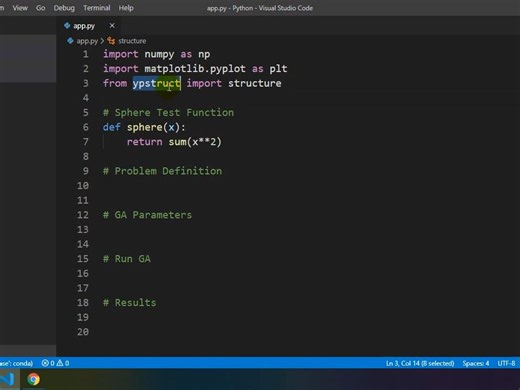
Task: Click the Python file icon on app.py tab
Action: pyautogui.click(x=67, y=25)
